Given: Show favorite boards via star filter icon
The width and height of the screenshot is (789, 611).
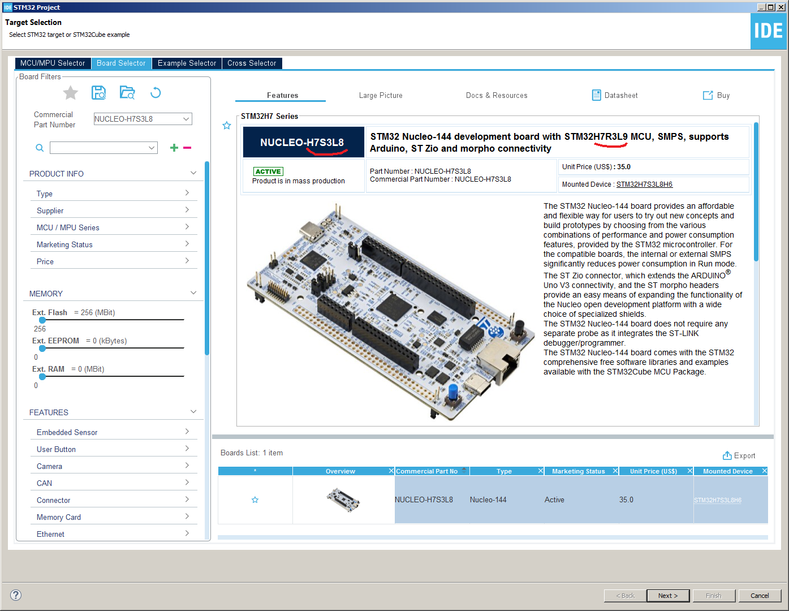Looking at the screenshot, I should point(70,93).
